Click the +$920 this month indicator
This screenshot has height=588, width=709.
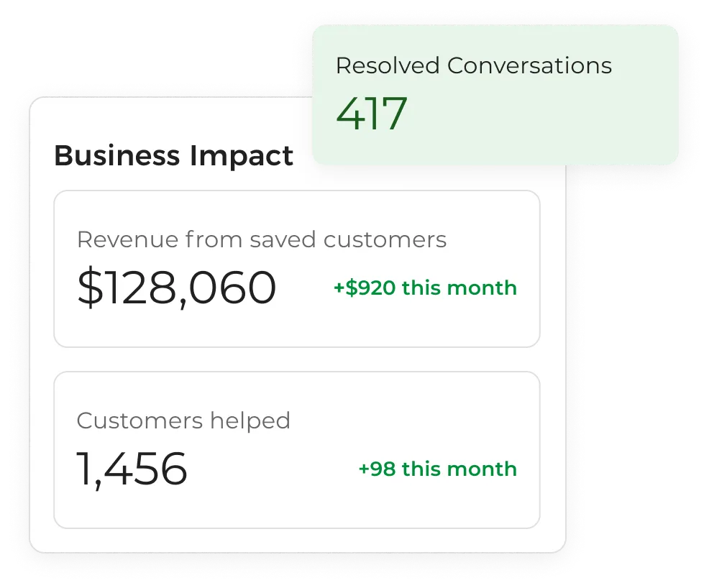pyautogui.click(x=425, y=288)
